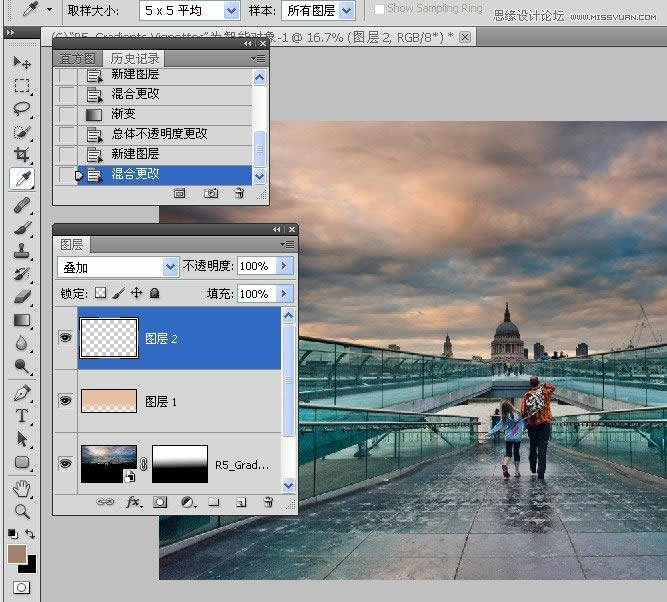Toggle visibility of 图层 1
Viewport: 667px width, 602px height.
66,400
